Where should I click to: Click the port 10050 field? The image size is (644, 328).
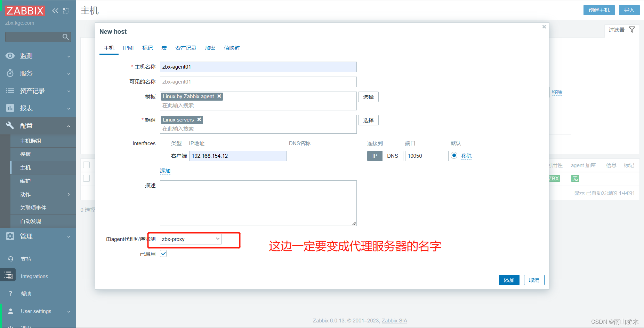point(427,156)
